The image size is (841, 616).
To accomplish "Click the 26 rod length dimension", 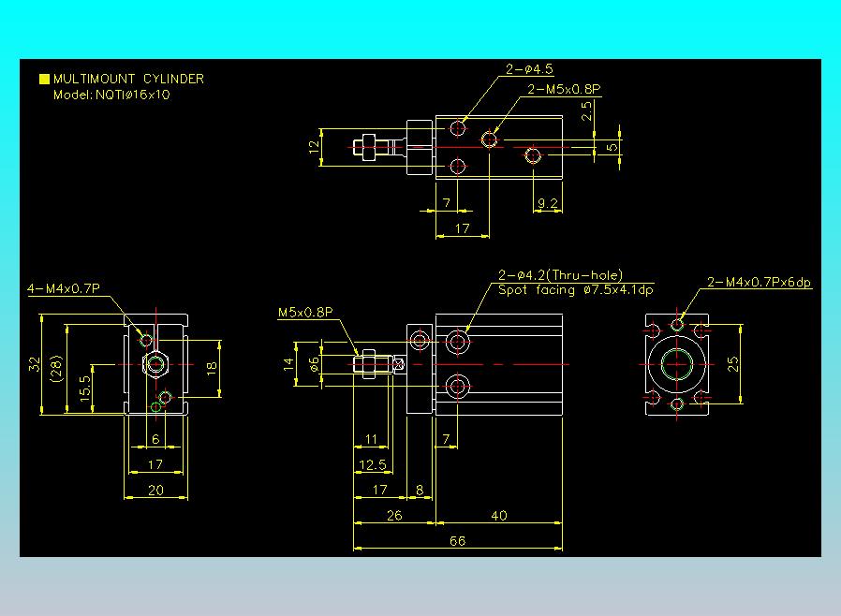I will coord(394,515).
